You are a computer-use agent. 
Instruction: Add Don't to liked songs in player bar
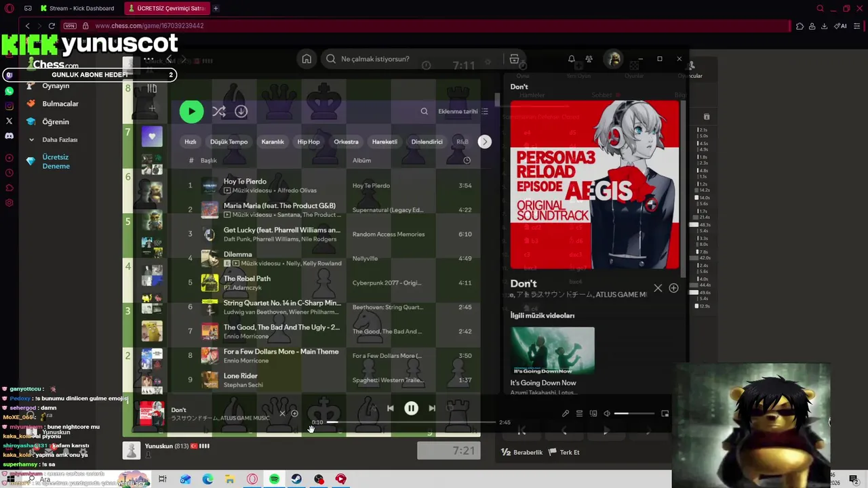294,413
